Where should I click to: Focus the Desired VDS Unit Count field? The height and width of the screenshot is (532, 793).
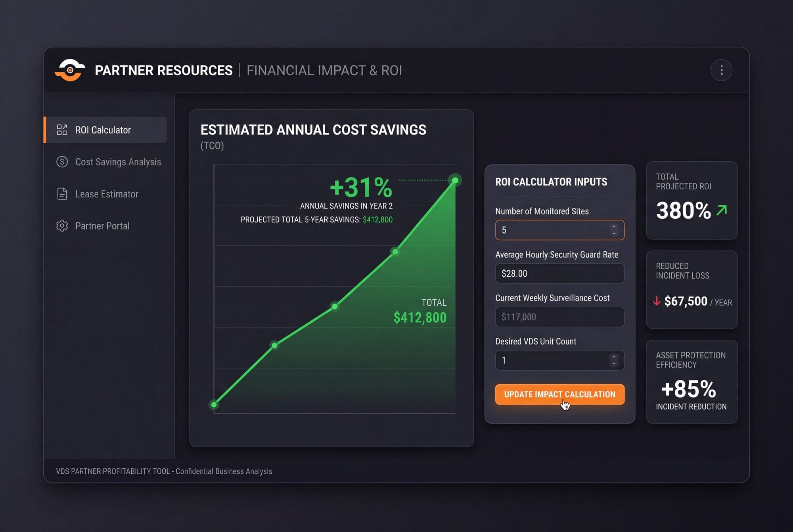(x=559, y=360)
